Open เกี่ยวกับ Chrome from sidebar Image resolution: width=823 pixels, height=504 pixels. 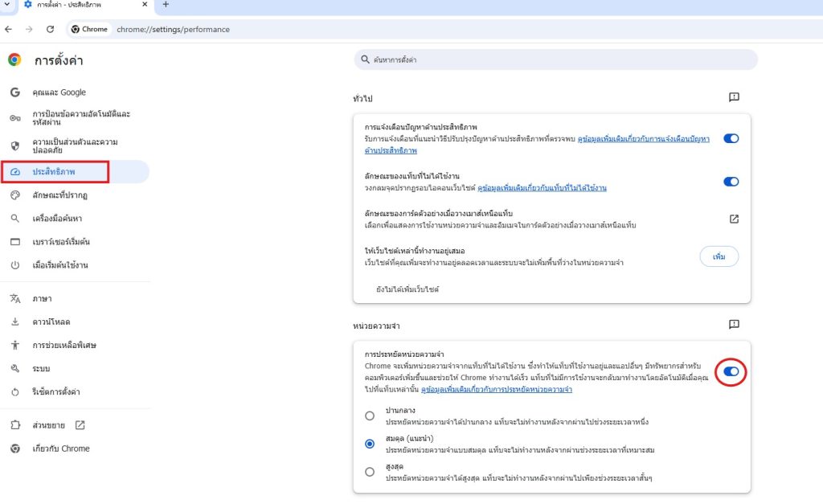60,449
